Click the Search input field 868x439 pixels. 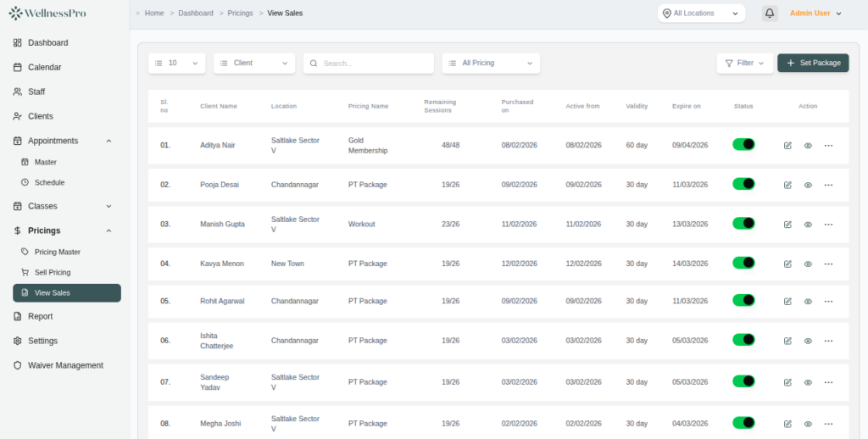click(x=368, y=63)
